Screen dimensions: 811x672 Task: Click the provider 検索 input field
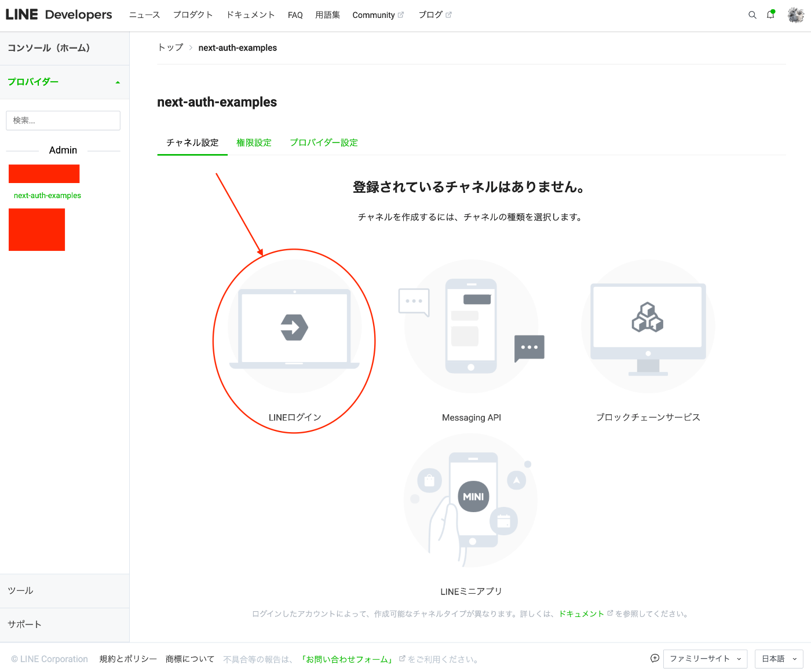click(63, 120)
